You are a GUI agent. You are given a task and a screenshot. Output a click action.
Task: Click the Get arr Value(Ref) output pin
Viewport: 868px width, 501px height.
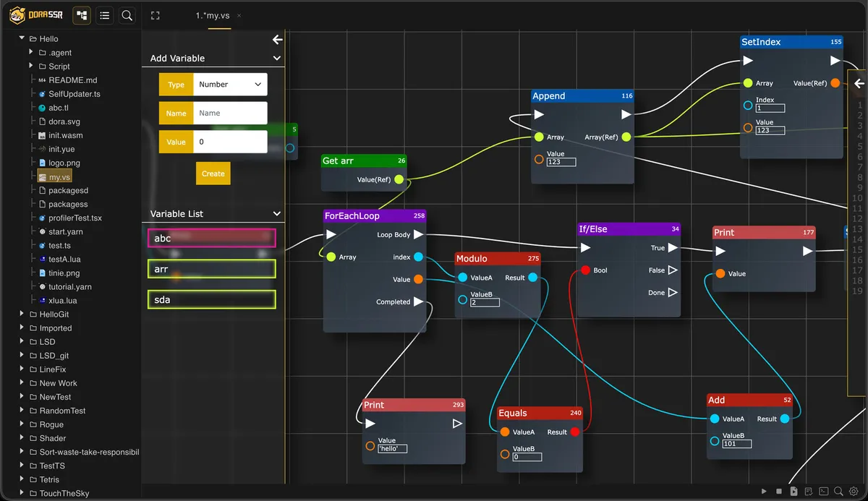(399, 179)
